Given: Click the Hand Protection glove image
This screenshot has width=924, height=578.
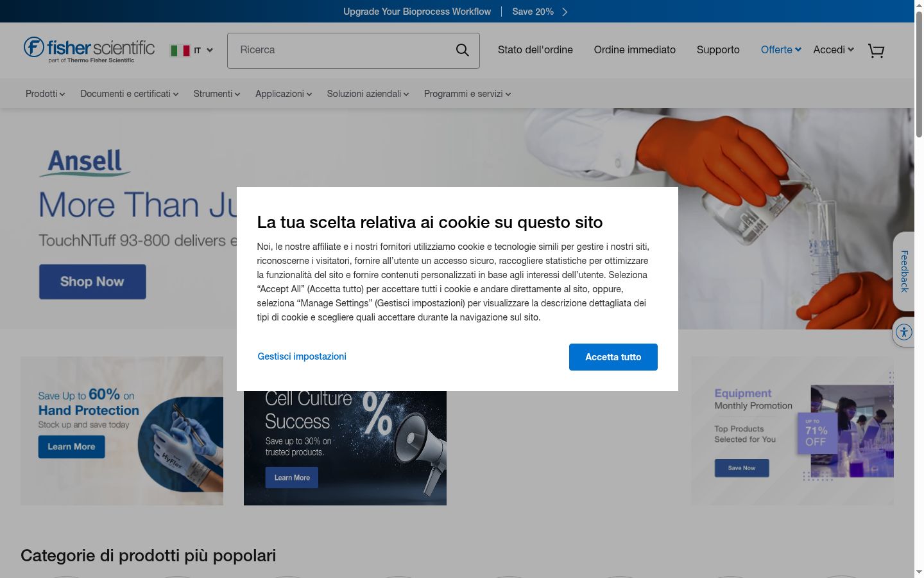Looking at the screenshot, I should (182, 444).
